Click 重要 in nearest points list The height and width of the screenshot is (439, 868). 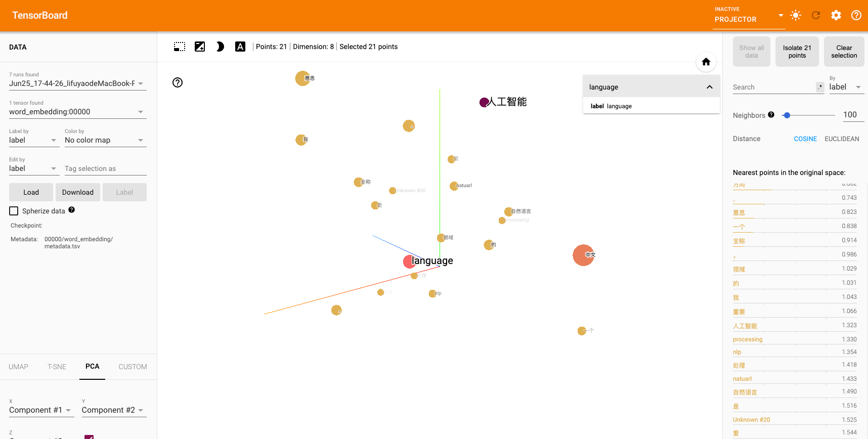click(x=739, y=312)
